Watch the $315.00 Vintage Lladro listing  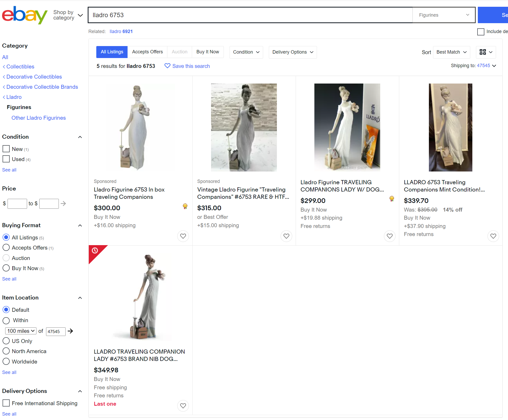pos(286,236)
